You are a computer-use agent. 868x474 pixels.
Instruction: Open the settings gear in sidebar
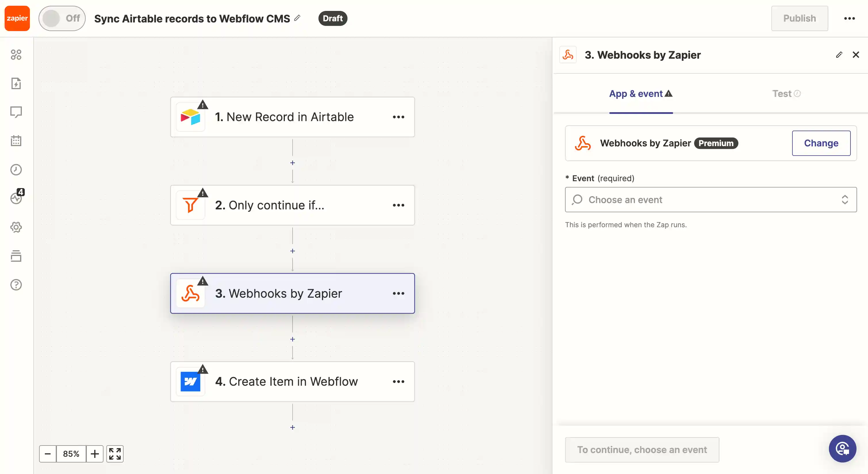(x=16, y=227)
